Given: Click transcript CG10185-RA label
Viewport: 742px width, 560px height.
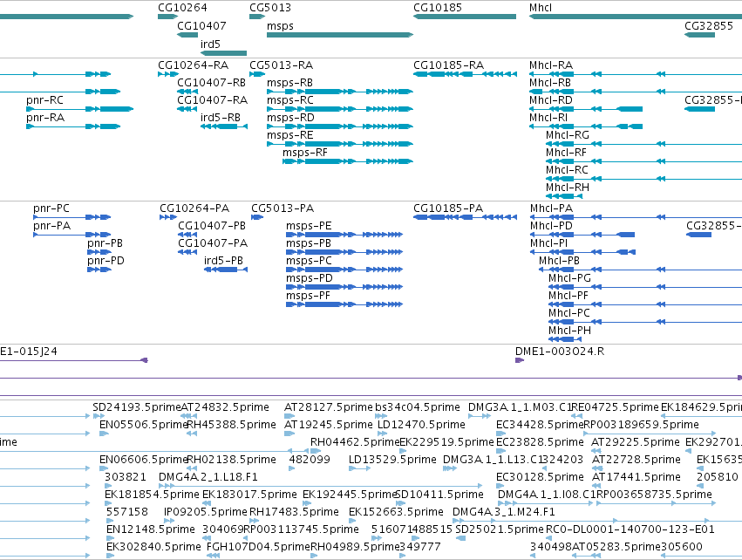Looking at the screenshot, I should click(x=449, y=65).
